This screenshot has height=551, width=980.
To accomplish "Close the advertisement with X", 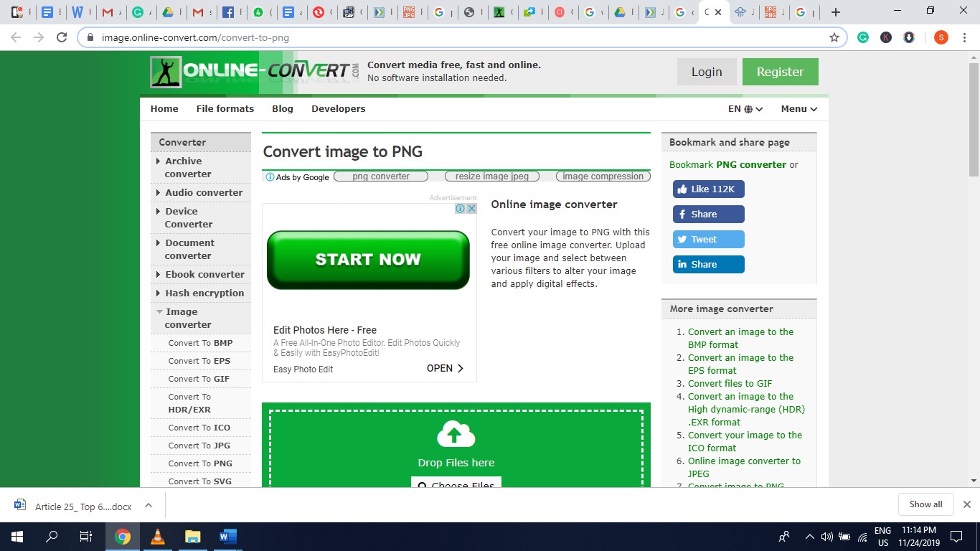I will [x=471, y=209].
